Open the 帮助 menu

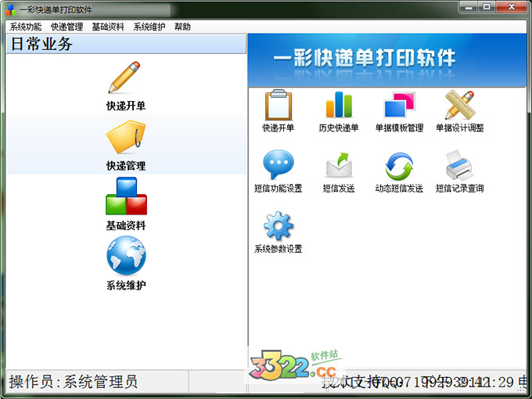point(182,27)
